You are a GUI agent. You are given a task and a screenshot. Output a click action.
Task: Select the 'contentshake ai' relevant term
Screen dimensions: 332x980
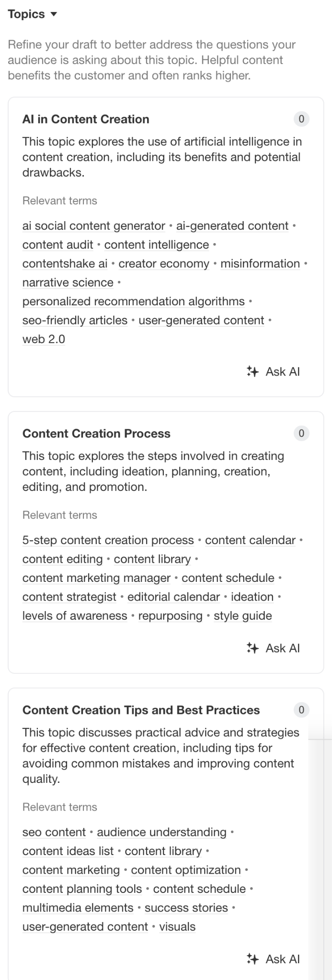[x=65, y=264]
